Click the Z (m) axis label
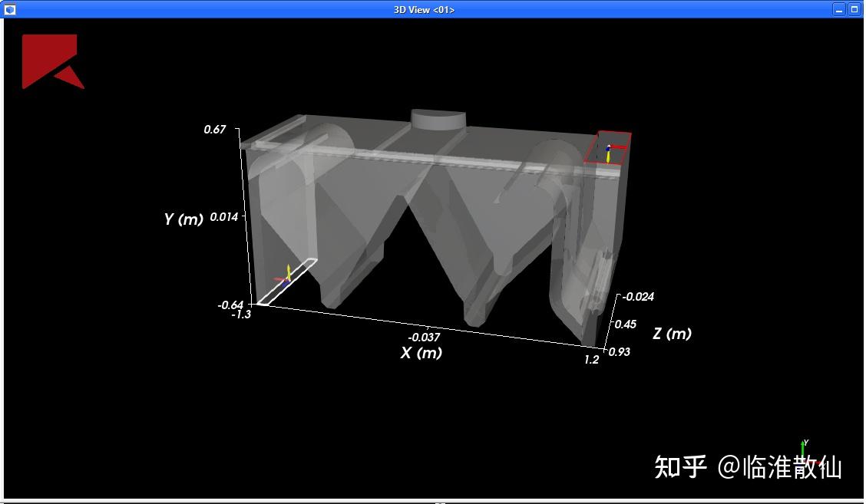Image resolution: width=866 pixels, height=504 pixels. pyautogui.click(x=672, y=334)
